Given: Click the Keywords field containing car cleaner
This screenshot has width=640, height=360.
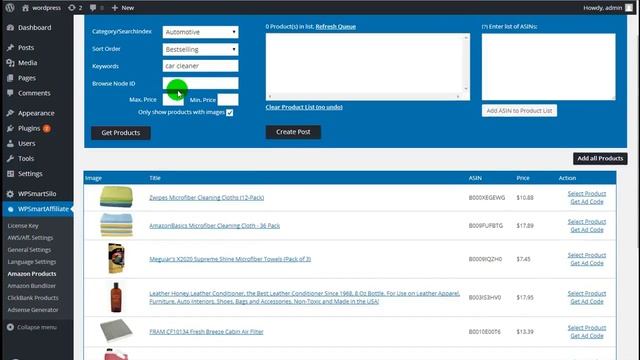Looking at the screenshot, I should click(x=200, y=66).
